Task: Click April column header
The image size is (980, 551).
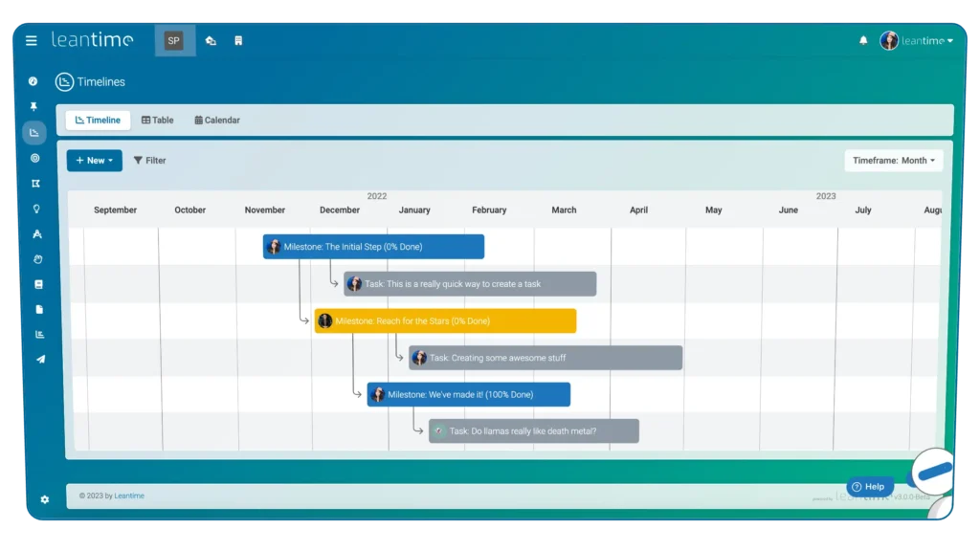Action: click(638, 209)
